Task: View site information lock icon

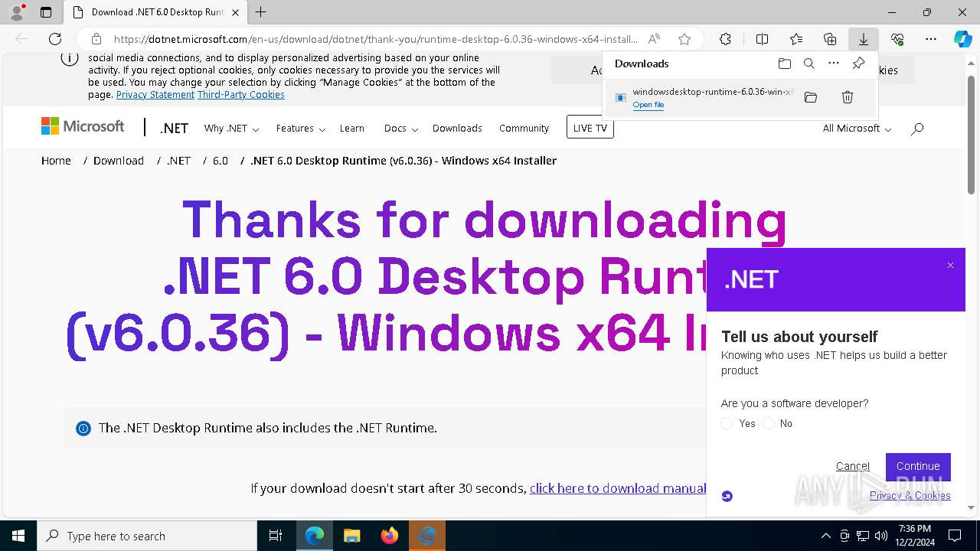Action: (x=96, y=39)
